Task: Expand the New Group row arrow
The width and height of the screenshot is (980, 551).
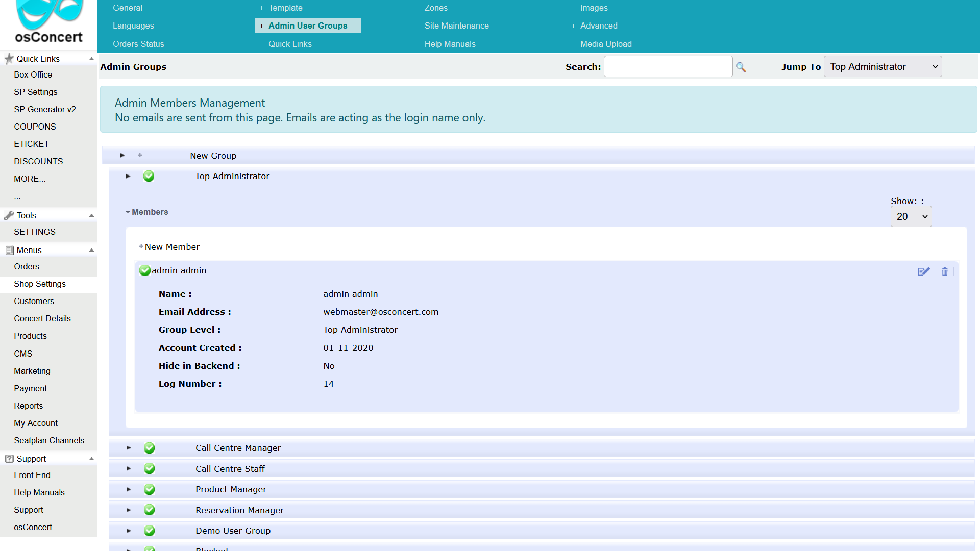Action: coord(122,155)
